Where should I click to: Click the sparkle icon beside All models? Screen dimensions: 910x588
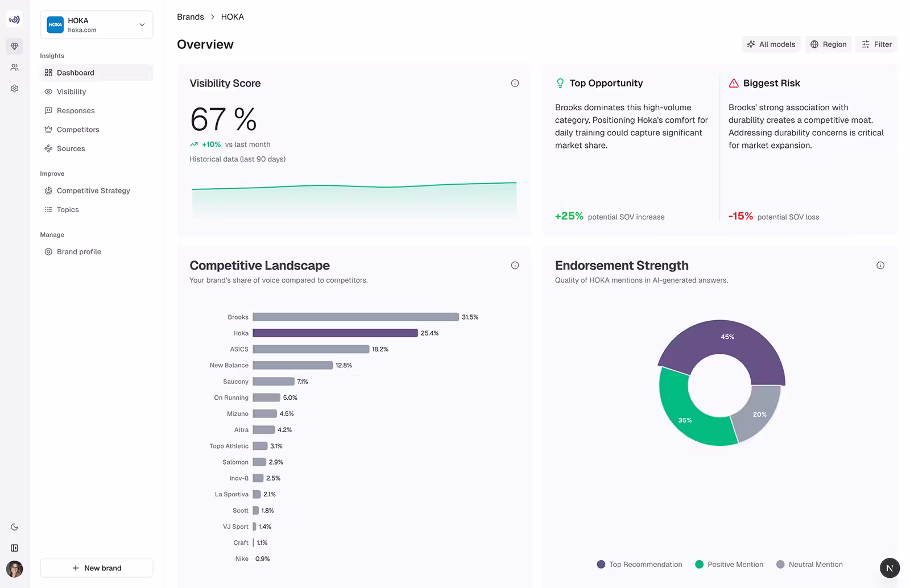click(x=751, y=44)
